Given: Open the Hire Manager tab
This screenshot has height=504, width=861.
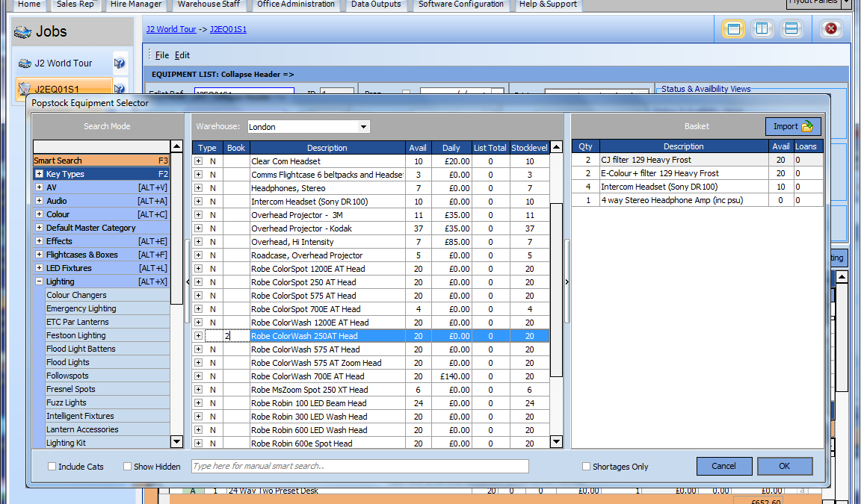Looking at the screenshot, I should [138, 4].
